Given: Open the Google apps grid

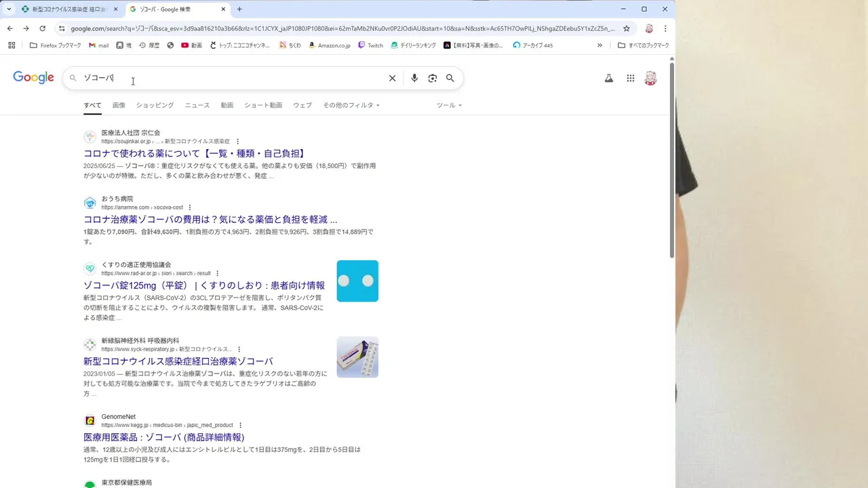Looking at the screenshot, I should (631, 78).
